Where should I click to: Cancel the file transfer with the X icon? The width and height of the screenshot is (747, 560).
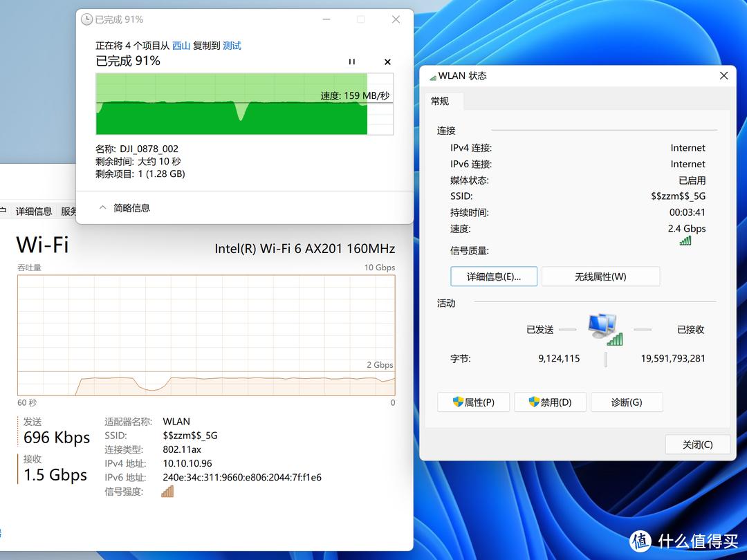[x=387, y=62]
